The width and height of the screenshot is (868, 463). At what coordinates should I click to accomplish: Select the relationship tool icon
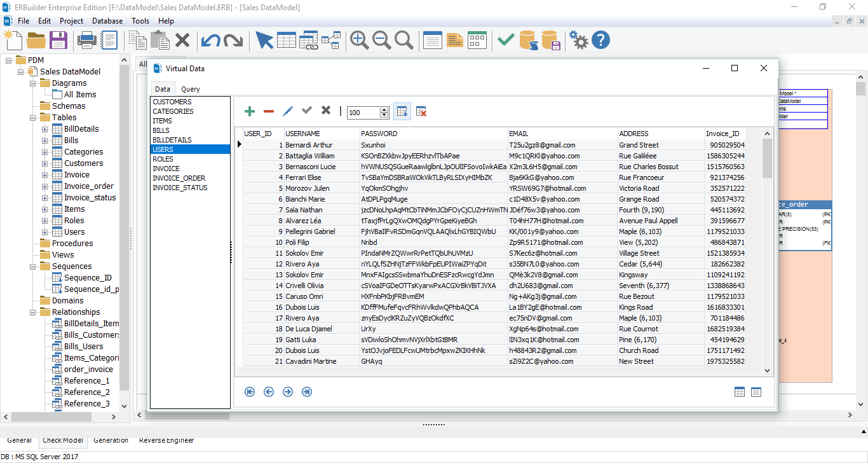click(331, 40)
